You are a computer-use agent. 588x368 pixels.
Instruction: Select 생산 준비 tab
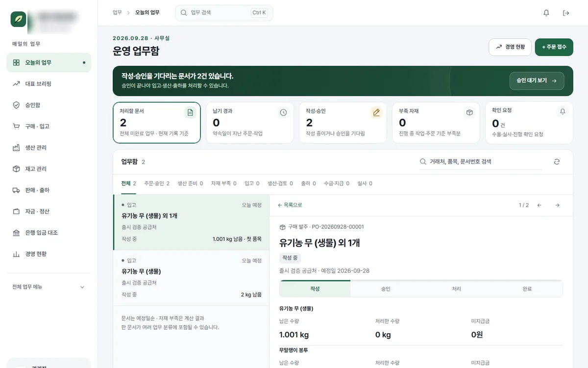point(190,184)
